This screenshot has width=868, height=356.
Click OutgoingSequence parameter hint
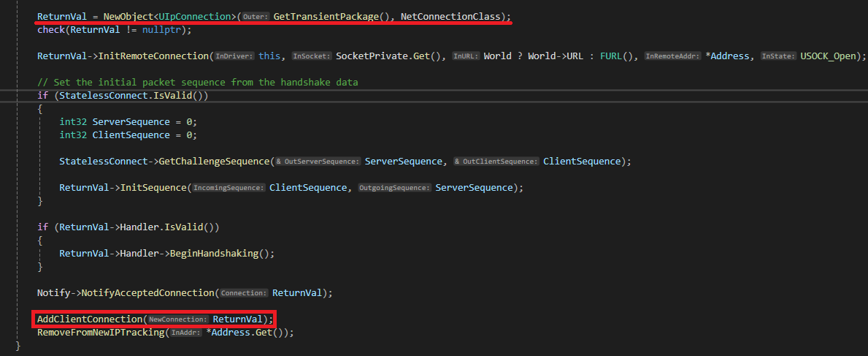[x=395, y=188]
